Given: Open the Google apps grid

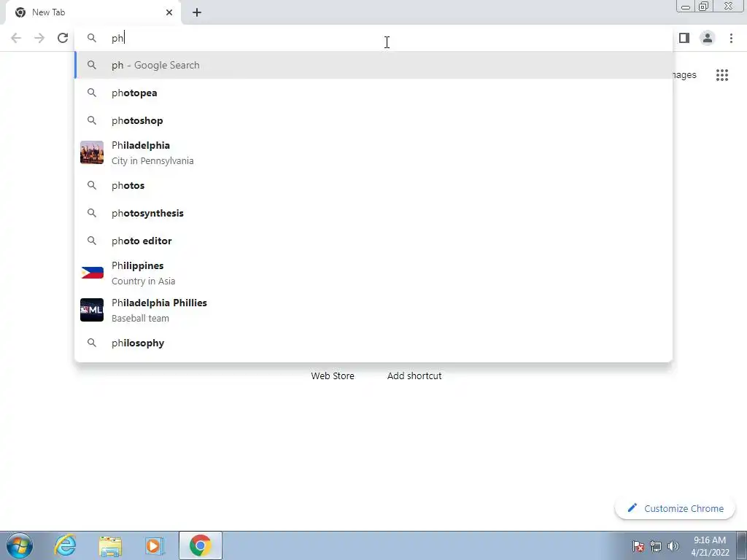Looking at the screenshot, I should pos(722,75).
